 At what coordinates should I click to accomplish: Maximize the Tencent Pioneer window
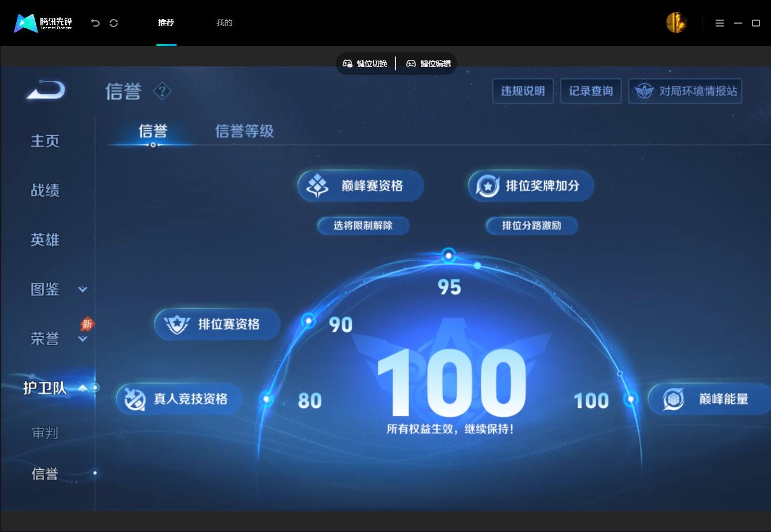(x=756, y=23)
